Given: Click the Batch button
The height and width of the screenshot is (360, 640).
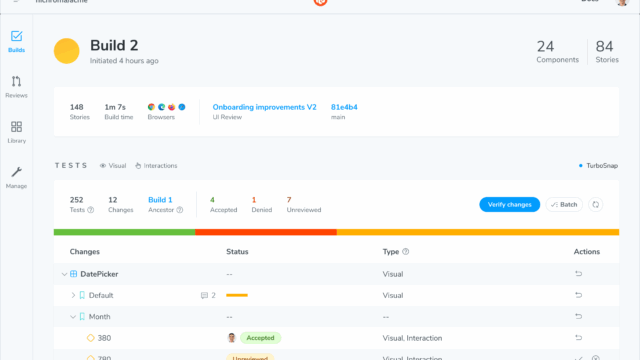Looking at the screenshot, I should point(564,204).
